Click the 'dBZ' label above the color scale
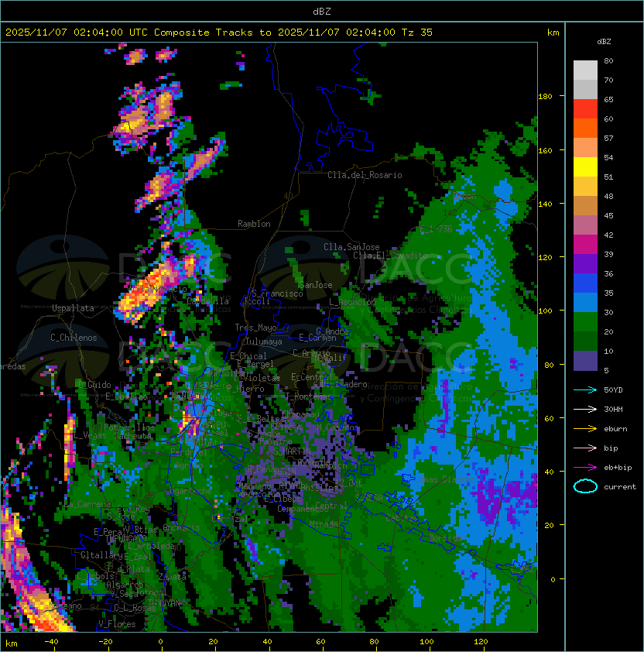 click(x=604, y=42)
